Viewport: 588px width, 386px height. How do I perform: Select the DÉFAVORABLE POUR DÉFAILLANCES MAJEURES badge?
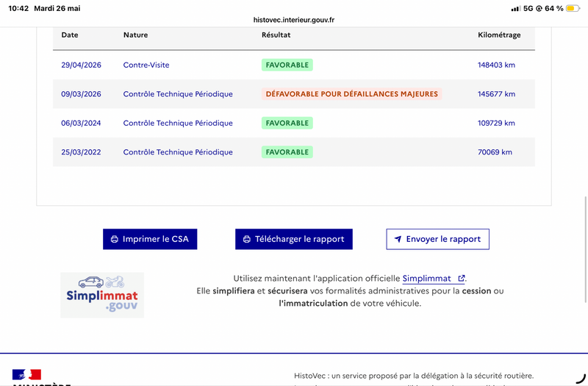point(352,94)
